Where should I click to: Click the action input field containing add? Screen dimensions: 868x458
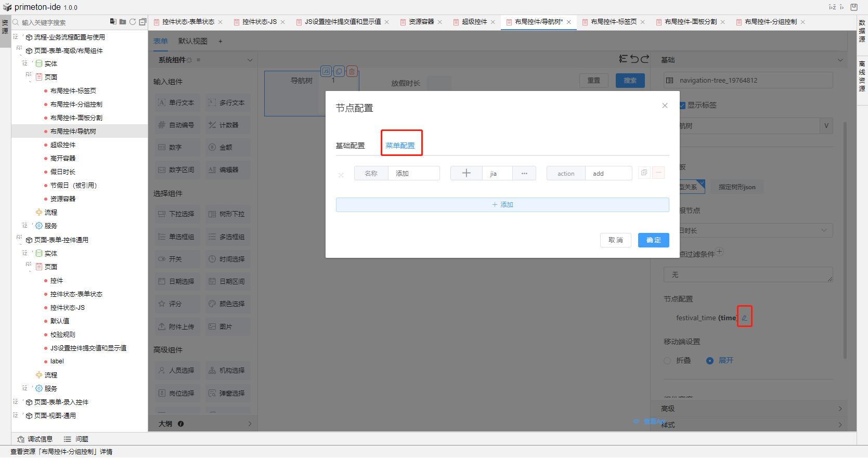coord(608,173)
